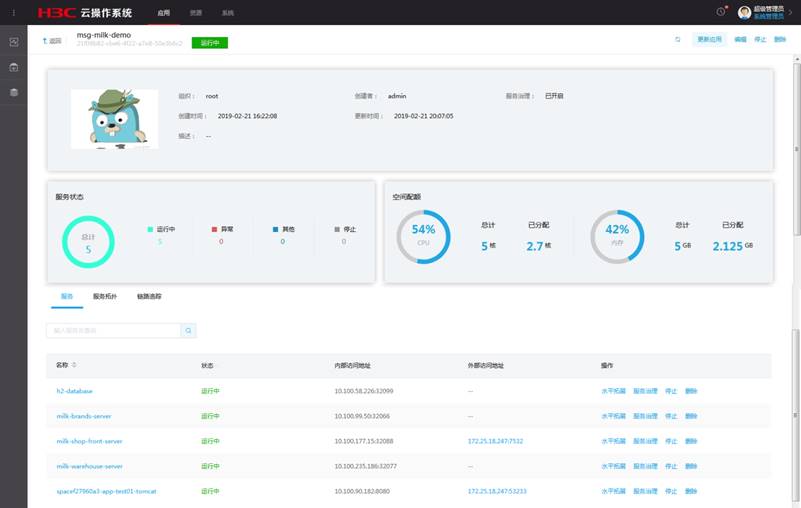Click the second icon in left sidebar
The height and width of the screenshot is (508, 801).
coord(14,67)
